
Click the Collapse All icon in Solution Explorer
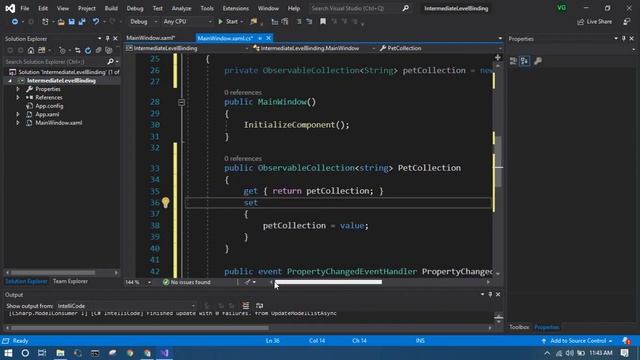pos(98,51)
